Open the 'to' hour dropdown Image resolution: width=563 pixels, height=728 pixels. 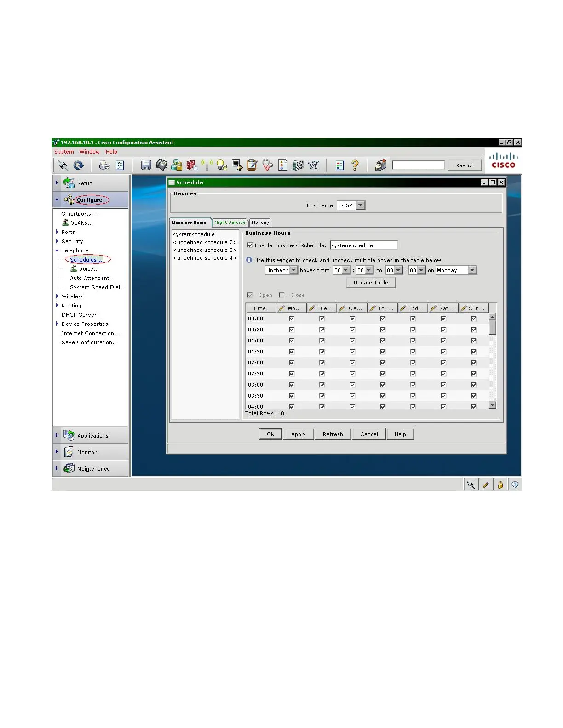click(398, 270)
